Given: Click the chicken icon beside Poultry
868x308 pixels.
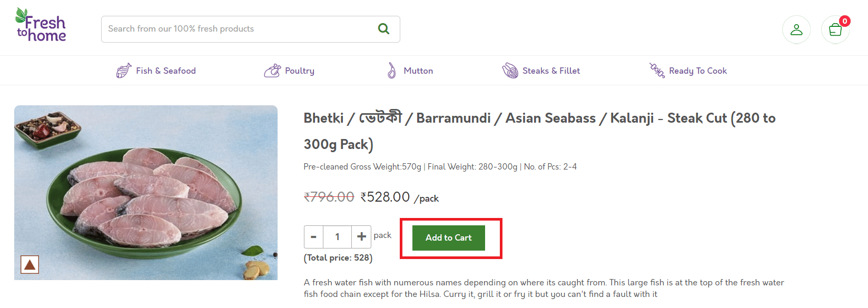Looking at the screenshot, I should click(x=272, y=71).
